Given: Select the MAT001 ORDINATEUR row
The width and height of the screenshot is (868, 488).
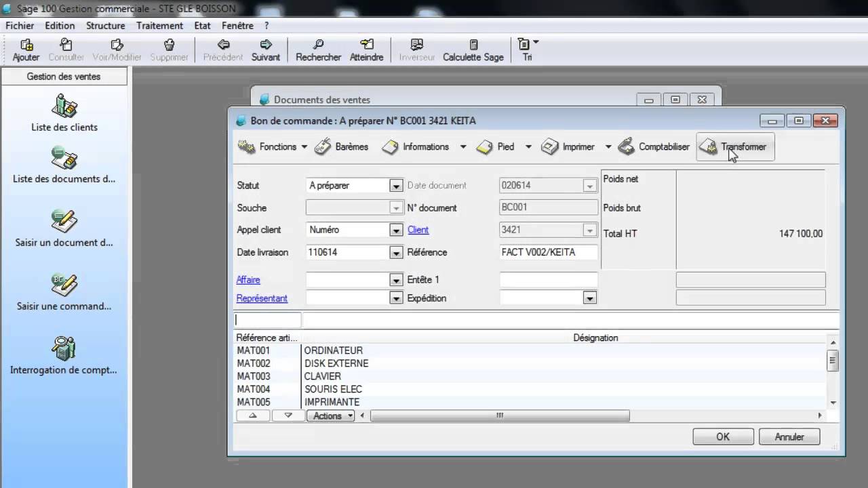Looking at the screenshot, I should click(x=530, y=350).
